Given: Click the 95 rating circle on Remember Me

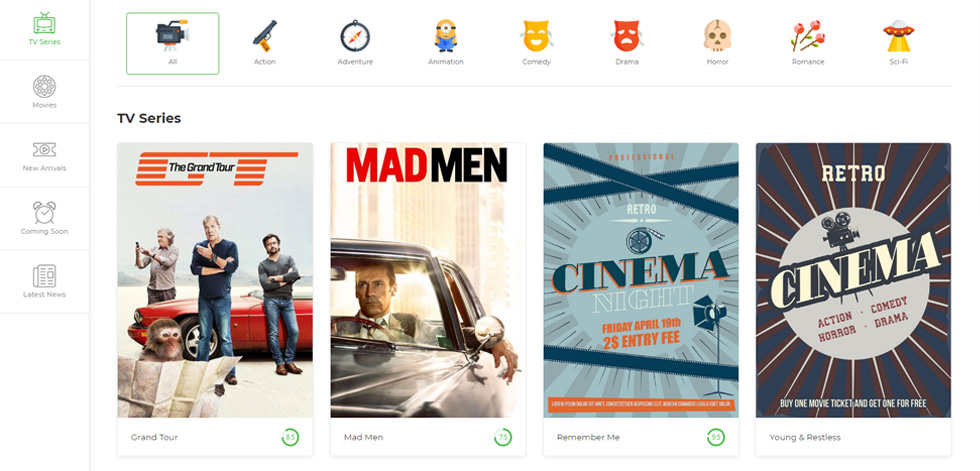Looking at the screenshot, I should coord(716,437).
